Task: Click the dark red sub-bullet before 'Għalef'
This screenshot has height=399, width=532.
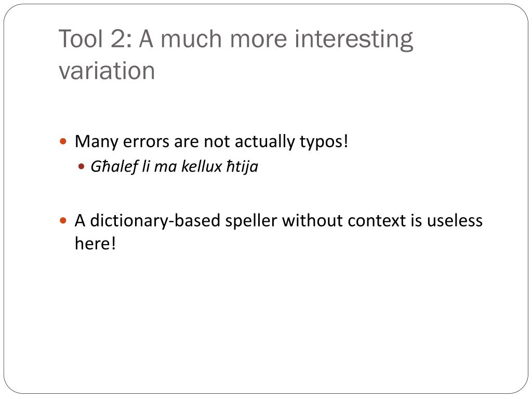Action: click(x=81, y=167)
